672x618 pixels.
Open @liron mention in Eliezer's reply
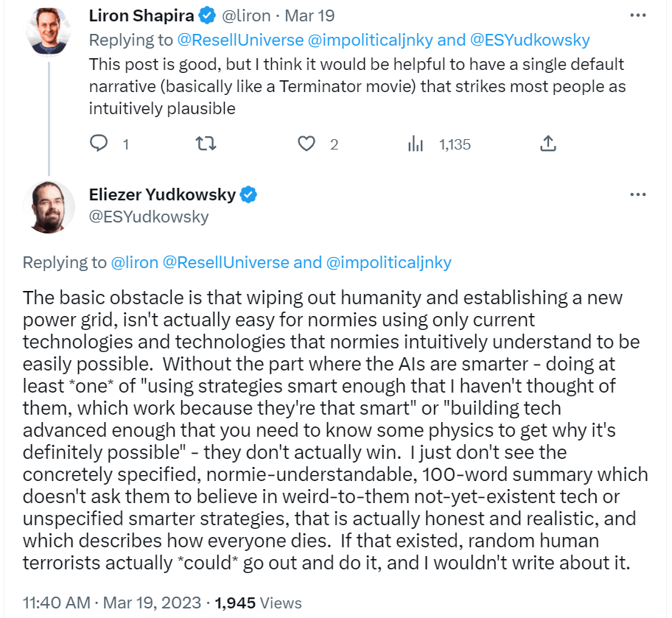[x=135, y=262]
